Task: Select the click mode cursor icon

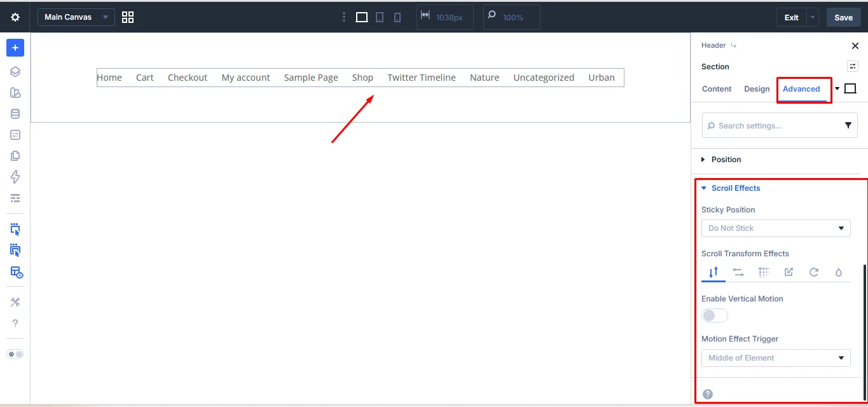Action: pyautogui.click(x=15, y=230)
